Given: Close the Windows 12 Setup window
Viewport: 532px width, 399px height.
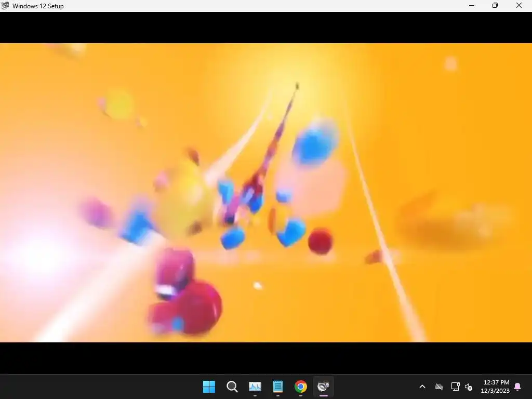Looking at the screenshot, I should 519,5.
